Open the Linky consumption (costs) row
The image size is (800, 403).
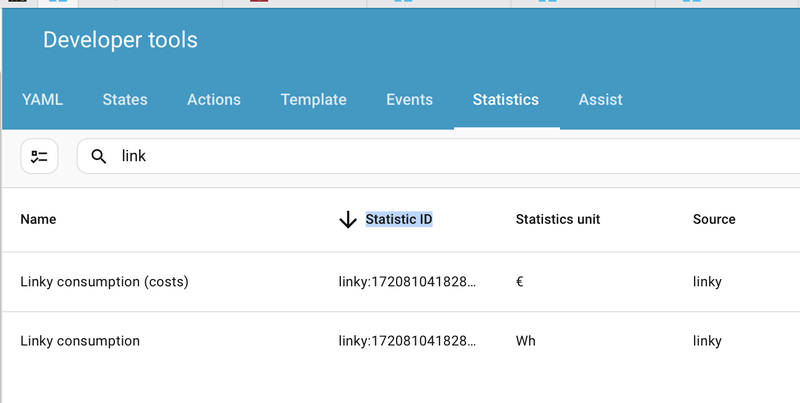pyautogui.click(x=104, y=282)
